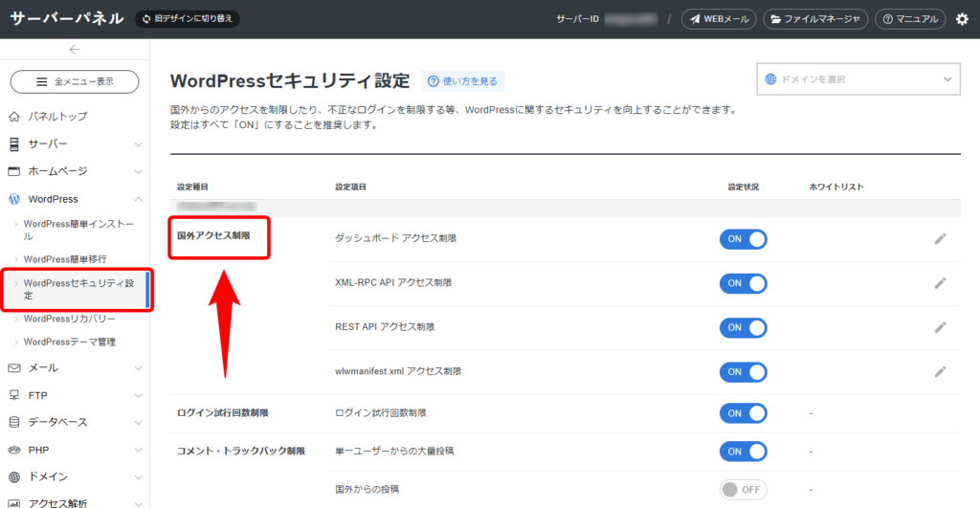The image size is (980, 508).
Task: Collapse sidebar using the left arrow icon
Action: pyautogui.click(x=75, y=50)
